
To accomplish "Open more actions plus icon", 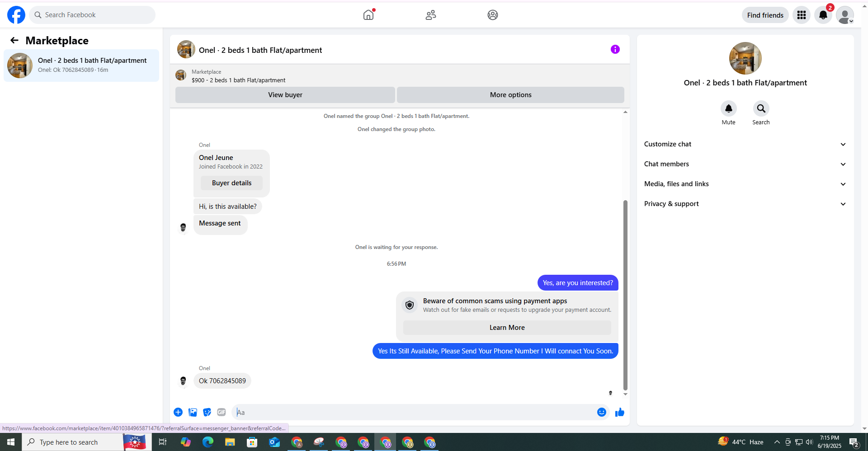I will [x=178, y=412].
